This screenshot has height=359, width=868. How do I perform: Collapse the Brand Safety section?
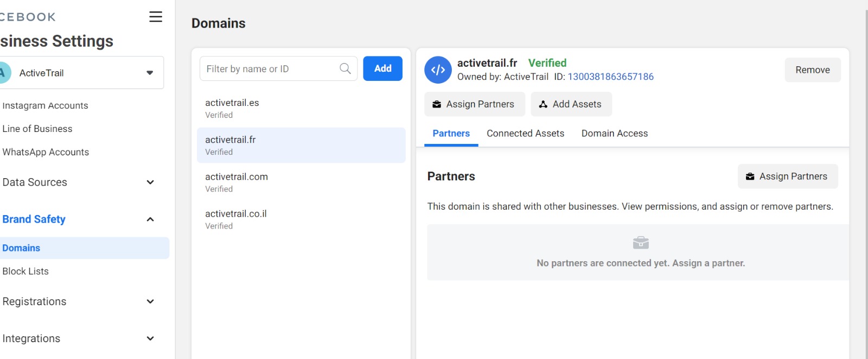point(79,219)
